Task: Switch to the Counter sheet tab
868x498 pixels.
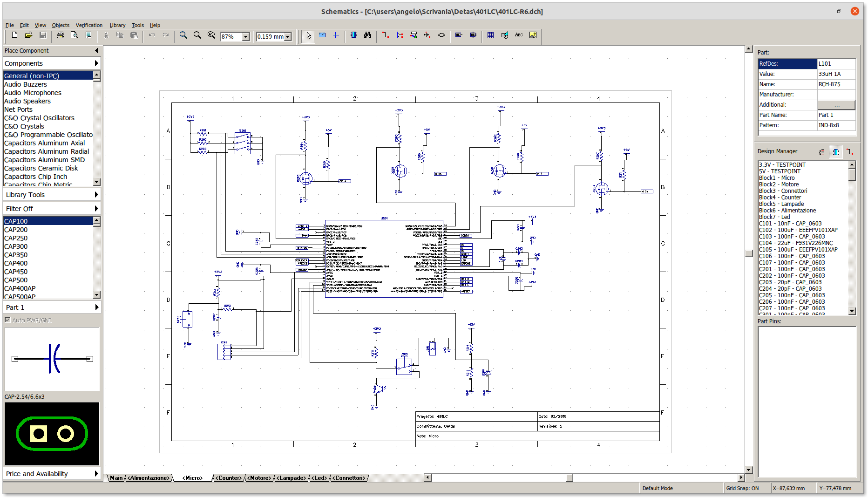Action: (x=229, y=478)
